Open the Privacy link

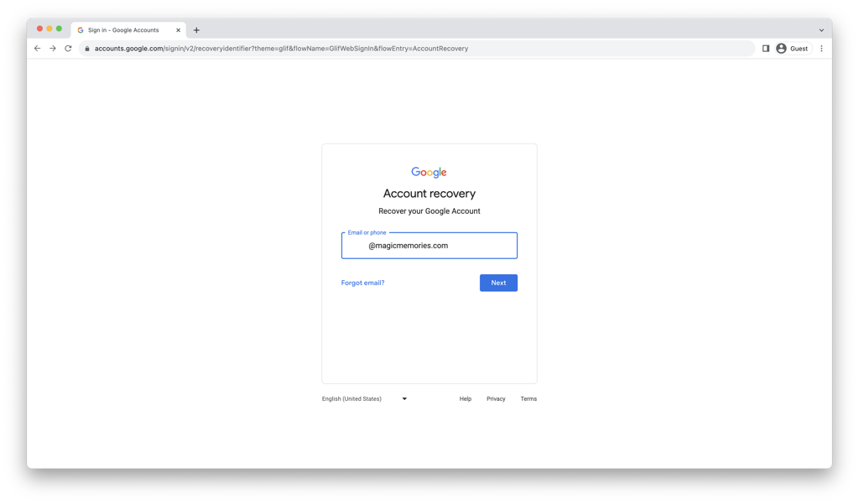(496, 399)
